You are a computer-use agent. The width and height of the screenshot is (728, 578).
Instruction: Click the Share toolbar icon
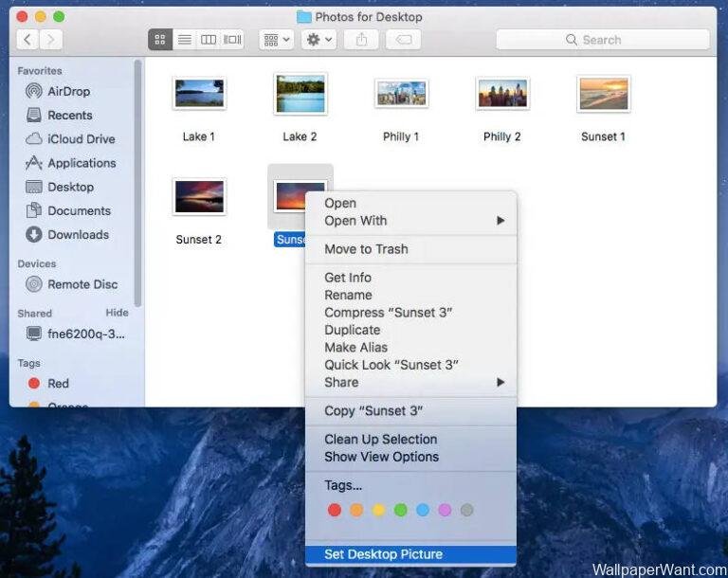tap(361, 40)
